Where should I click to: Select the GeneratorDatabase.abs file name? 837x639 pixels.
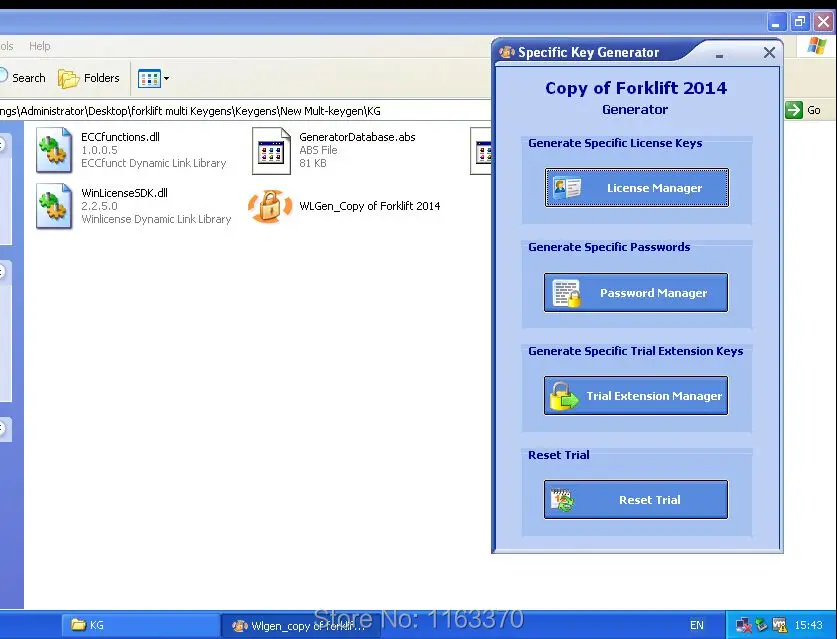[357, 137]
